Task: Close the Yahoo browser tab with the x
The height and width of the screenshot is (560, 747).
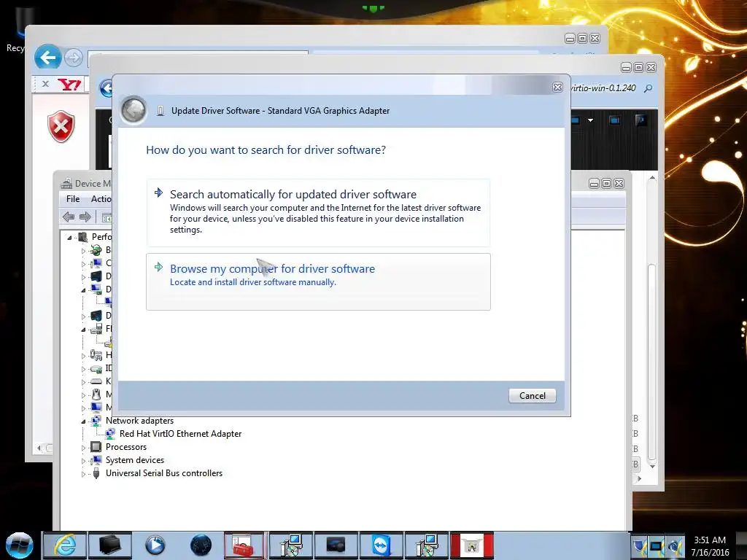Action: tap(45, 85)
